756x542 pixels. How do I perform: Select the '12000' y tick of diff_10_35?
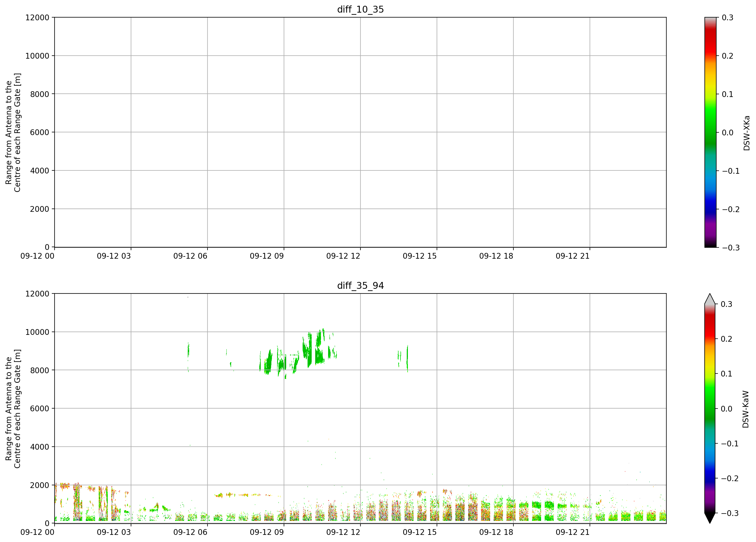37,17
